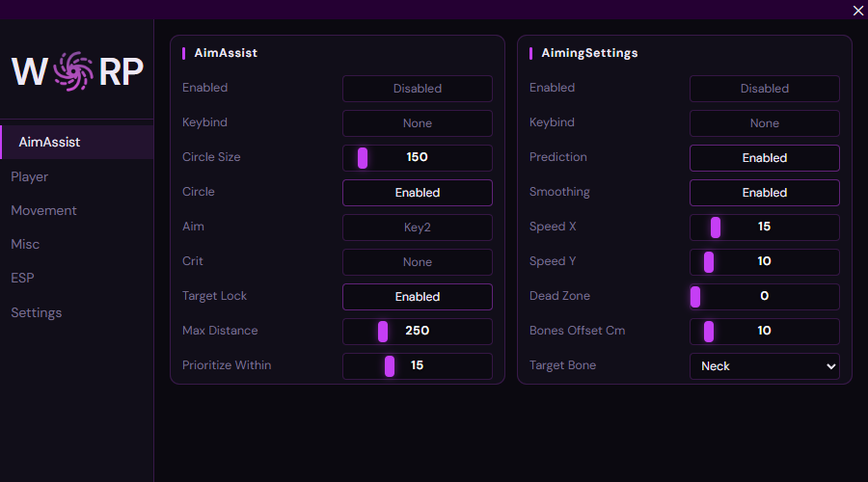The image size is (868, 482).
Task: Open the Target Bone dropdown showing Neck
Action: [x=764, y=366]
